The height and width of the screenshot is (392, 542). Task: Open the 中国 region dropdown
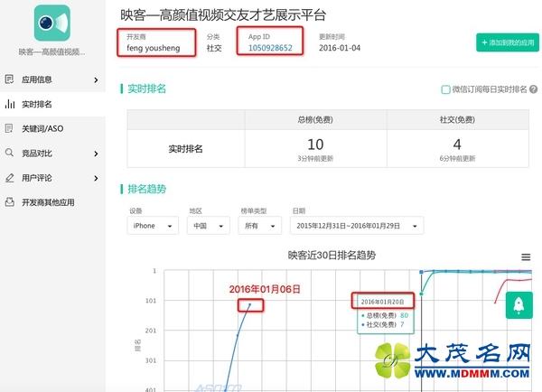(209, 226)
